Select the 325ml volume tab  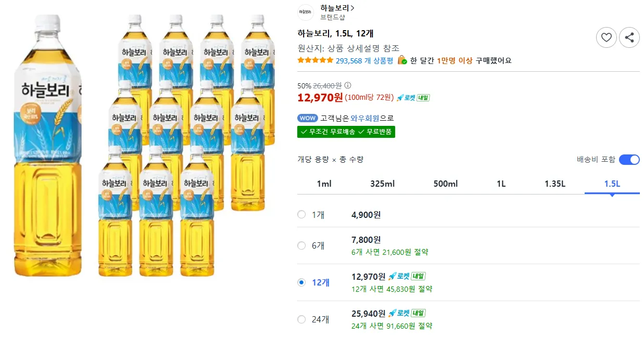(x=383, y=184)
